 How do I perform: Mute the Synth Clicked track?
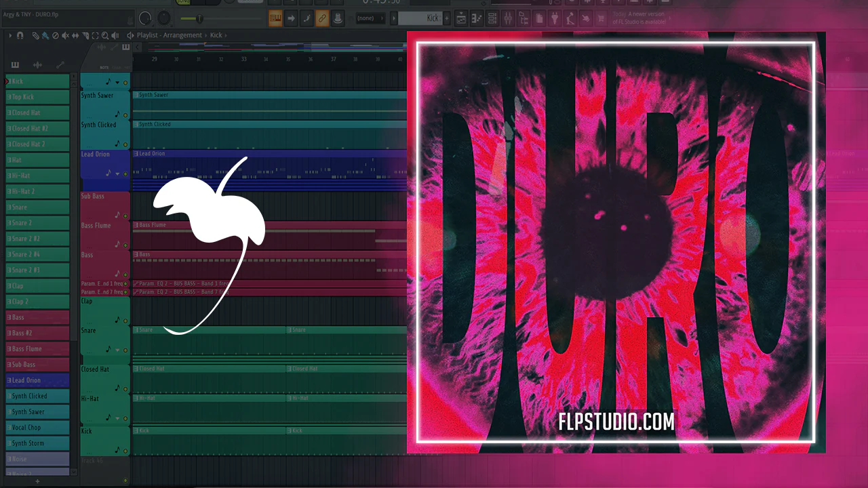[125, 143]
